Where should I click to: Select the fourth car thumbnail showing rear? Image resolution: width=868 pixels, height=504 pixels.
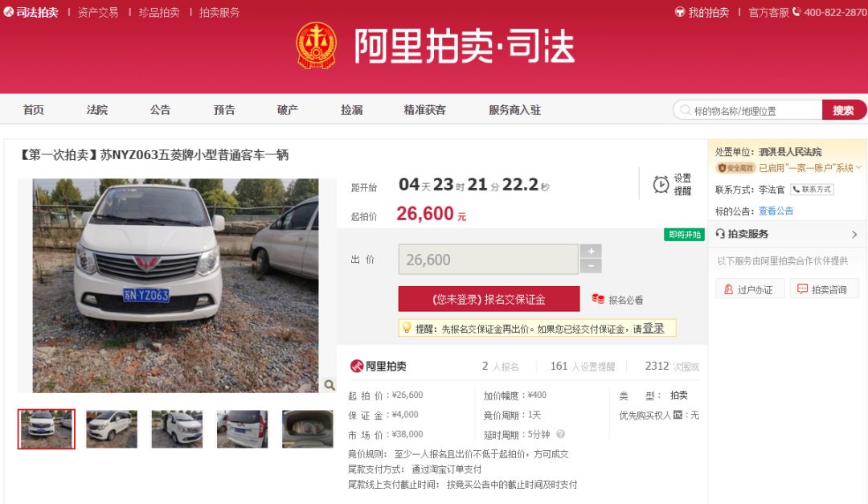tap(242, 428)
